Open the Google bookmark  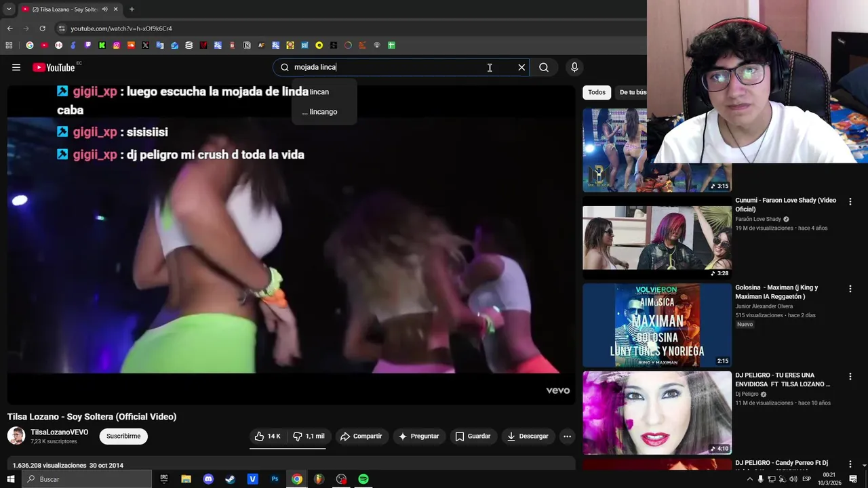[x=30, y=45]
